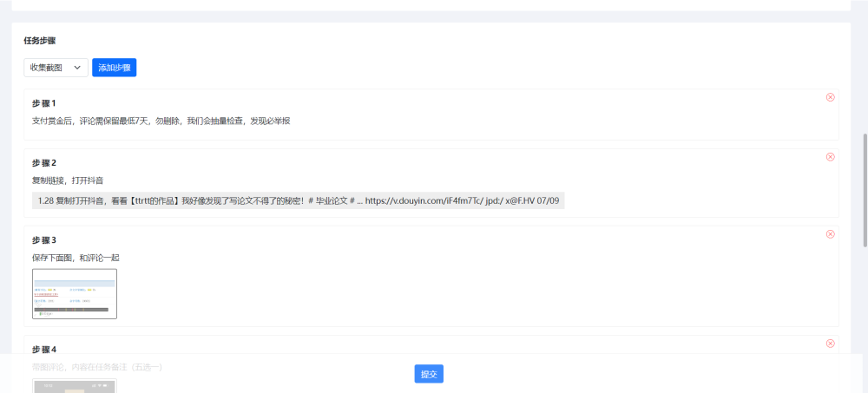Viewport: 868px width, 393px height.
Task: Click the 任务步骤 section heading
Action: tap(40, 41)
